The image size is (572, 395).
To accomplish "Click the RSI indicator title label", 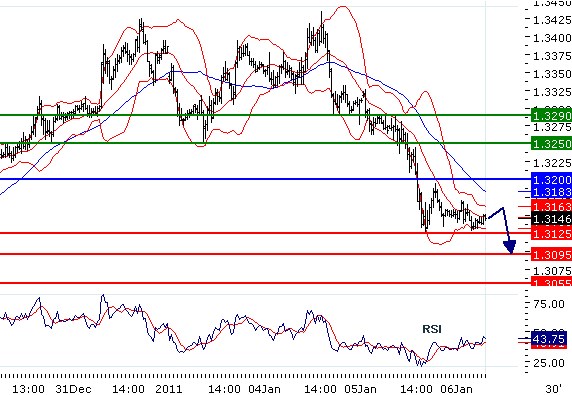I will pyautogui.click(x=432, y=329).
